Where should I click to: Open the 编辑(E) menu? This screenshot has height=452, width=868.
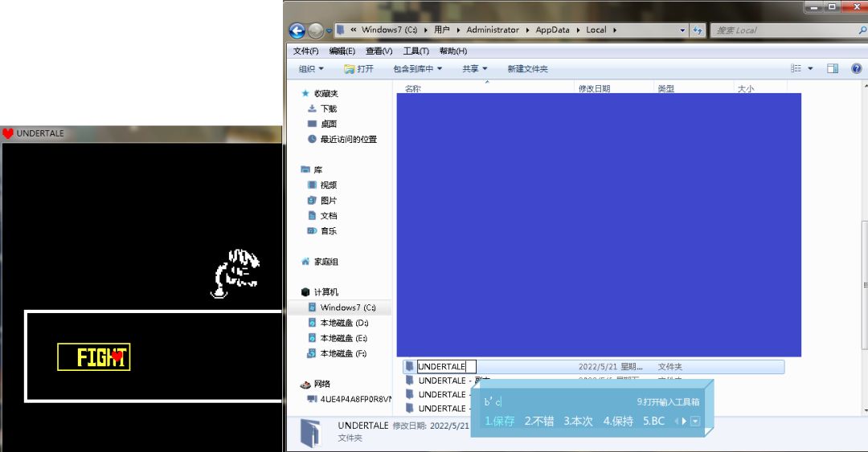tap(342, 51)
